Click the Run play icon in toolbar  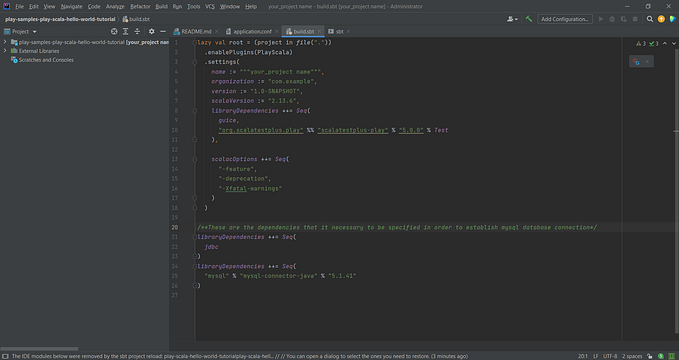[601, 19]
